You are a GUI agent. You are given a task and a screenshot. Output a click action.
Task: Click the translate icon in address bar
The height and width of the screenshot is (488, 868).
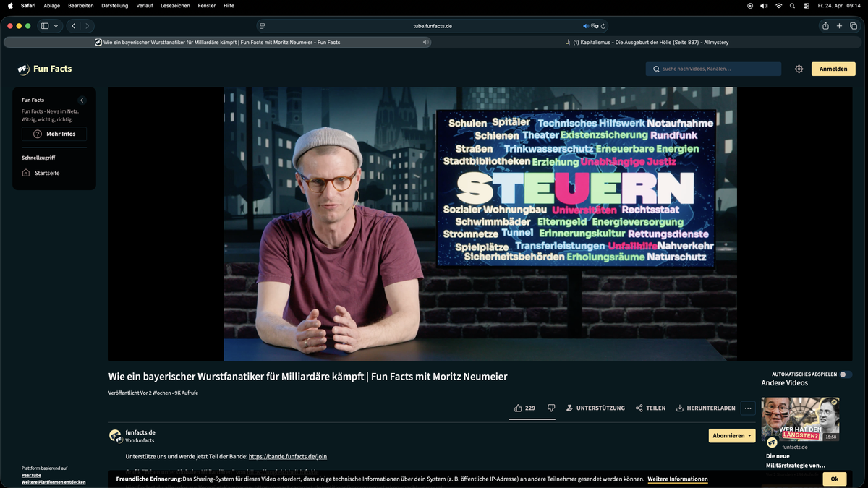pos(595,26)
